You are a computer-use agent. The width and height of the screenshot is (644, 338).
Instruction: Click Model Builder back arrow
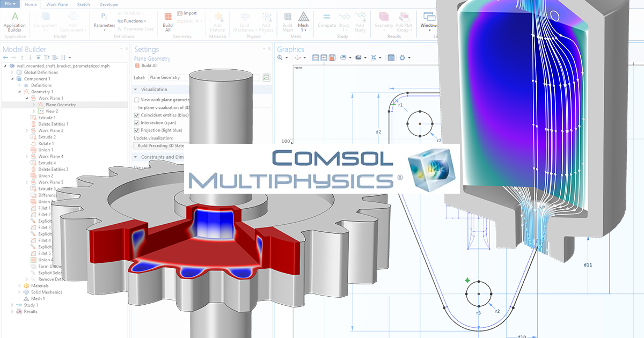5,57
